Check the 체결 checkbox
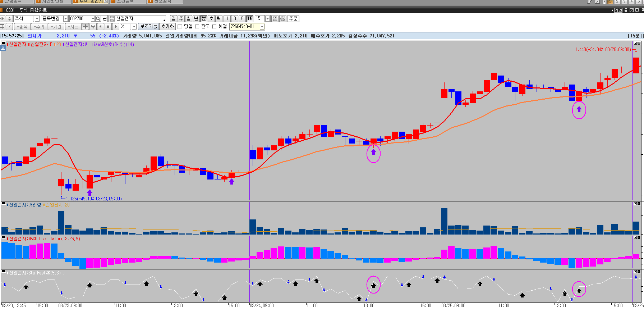 [x=214, y=27]
